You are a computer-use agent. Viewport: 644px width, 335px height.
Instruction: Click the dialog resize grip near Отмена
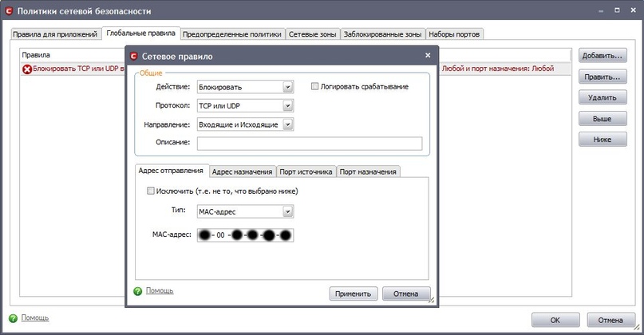coord(431,300)
